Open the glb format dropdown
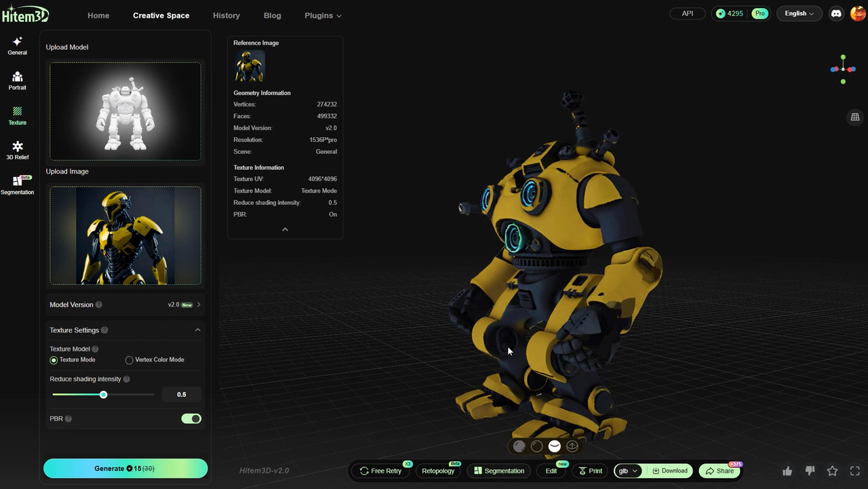 click(627, 471)
